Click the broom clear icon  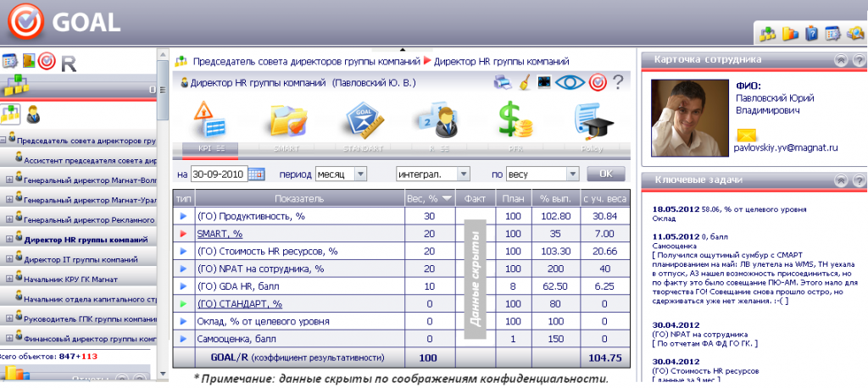[524, 82]
